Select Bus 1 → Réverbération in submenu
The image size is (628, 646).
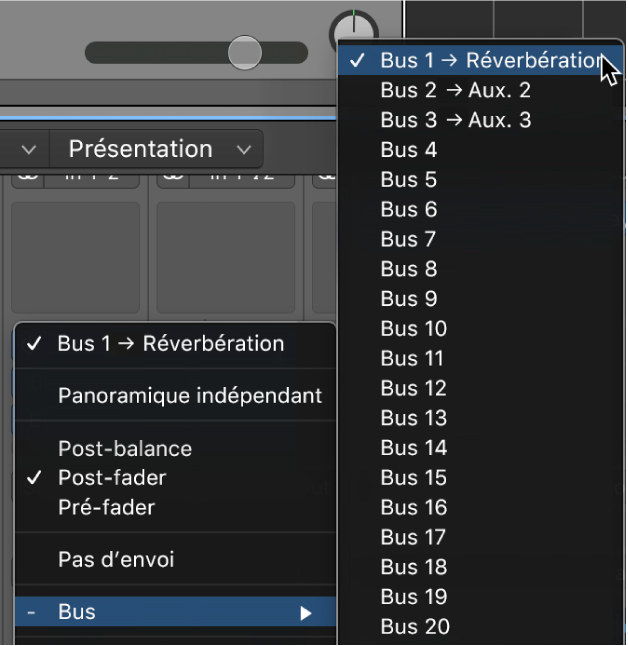pos(490,60)
